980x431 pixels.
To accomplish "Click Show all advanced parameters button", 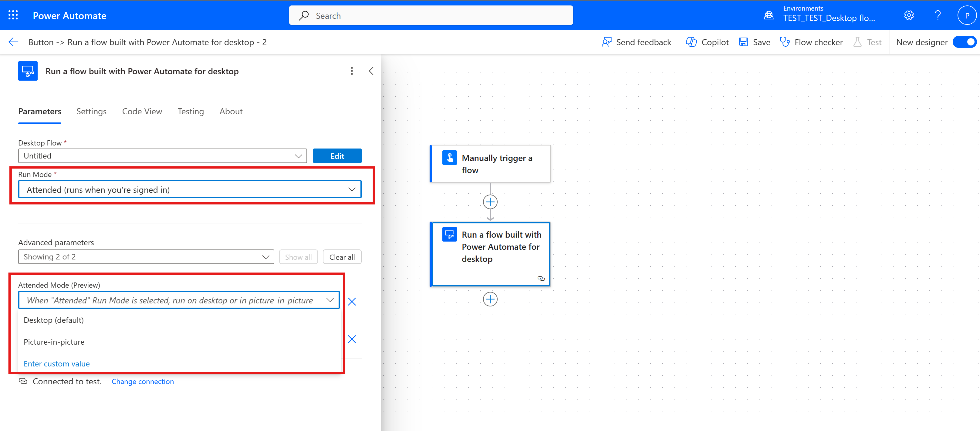I will pyautogui.click(x=298, y=257).
